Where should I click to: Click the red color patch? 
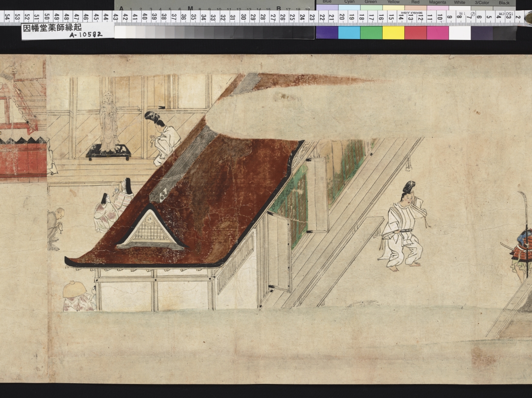pos(415,33)
